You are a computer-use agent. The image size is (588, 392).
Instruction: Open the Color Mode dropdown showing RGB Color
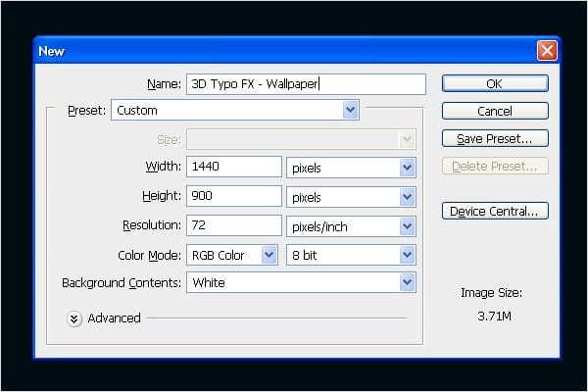(x=232, y=255)
